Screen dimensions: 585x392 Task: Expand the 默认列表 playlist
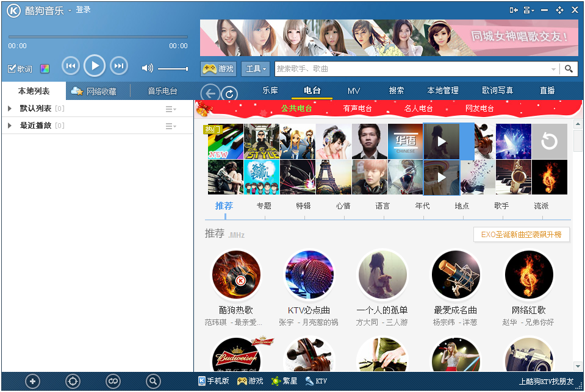[x=10, y=109]
